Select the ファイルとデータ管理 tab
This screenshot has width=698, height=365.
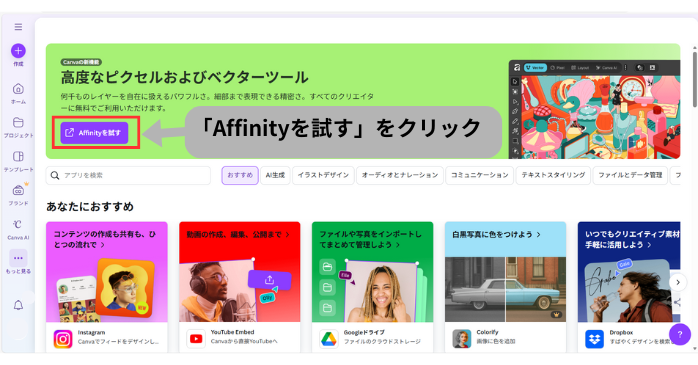(630, 175)
